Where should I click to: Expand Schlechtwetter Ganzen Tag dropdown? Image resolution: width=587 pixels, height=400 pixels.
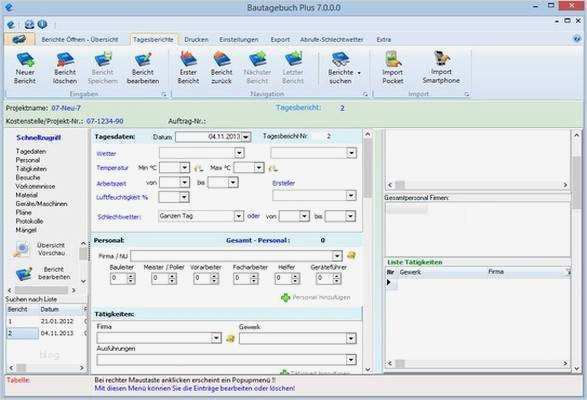click(x=239, y=216)
